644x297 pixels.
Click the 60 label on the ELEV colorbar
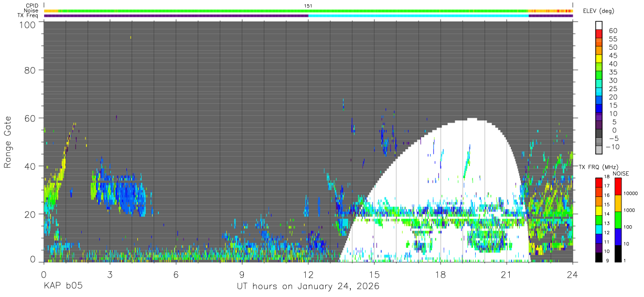613,30
